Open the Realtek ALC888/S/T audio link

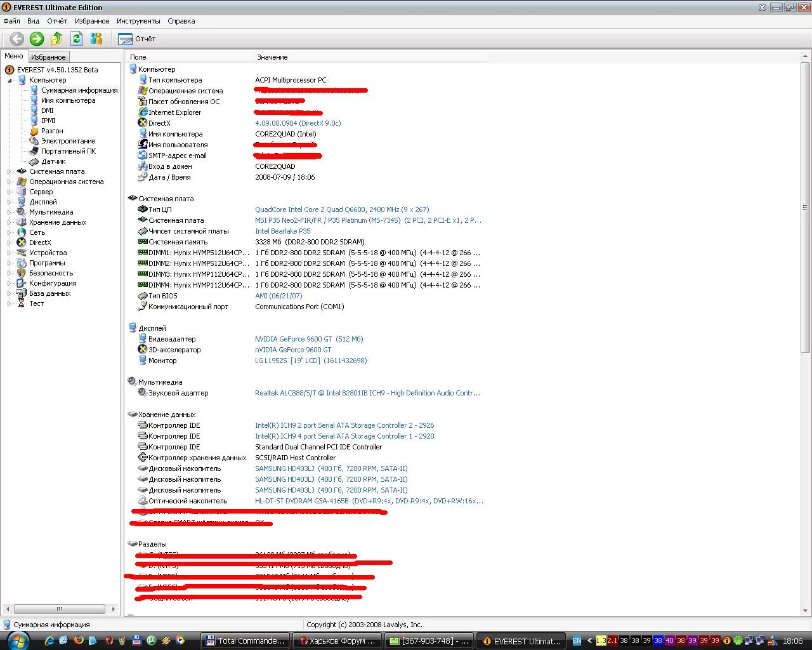pyautogui.click(x=367, y=393)
